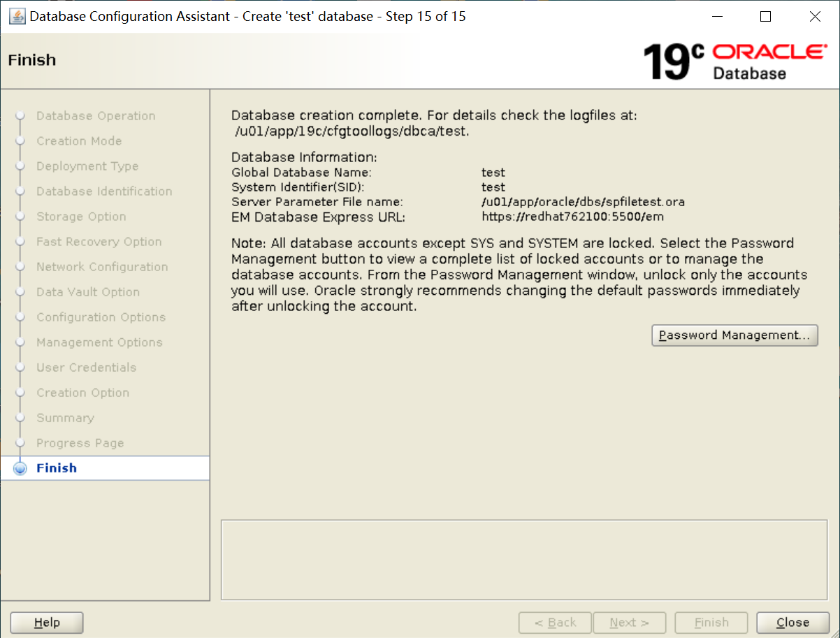
Task: Click the logfile path /u01/app/19c/cfgtoollogs/dbca/test
Action: pyautogui.click(x=352, y=131)
